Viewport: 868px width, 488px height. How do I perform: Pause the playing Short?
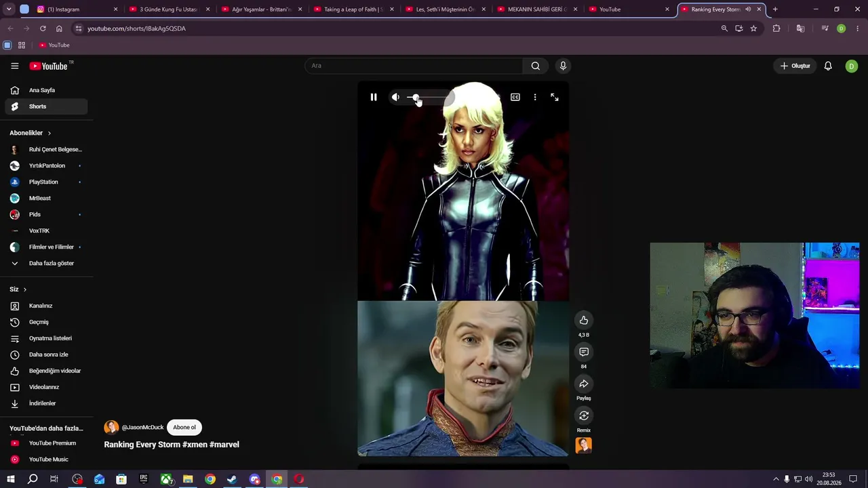coord(374,98)
